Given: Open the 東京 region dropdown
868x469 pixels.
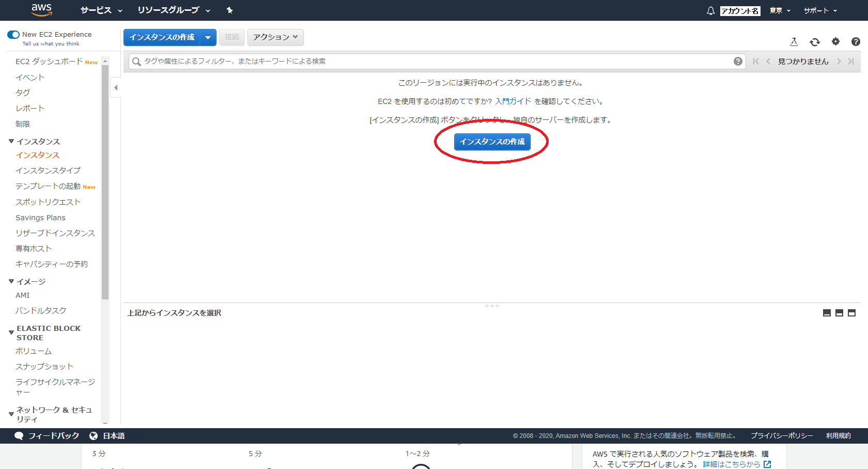Looking at the screenshot, I should [x=779, y=10].
